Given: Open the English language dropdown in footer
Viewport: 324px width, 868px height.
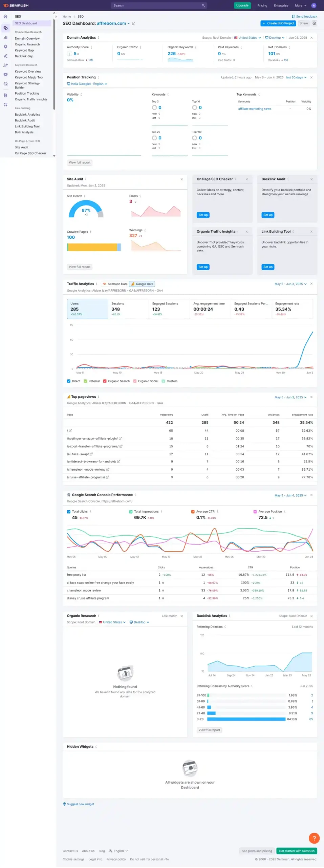Looking at the screenshot, I should pos(118,851).
